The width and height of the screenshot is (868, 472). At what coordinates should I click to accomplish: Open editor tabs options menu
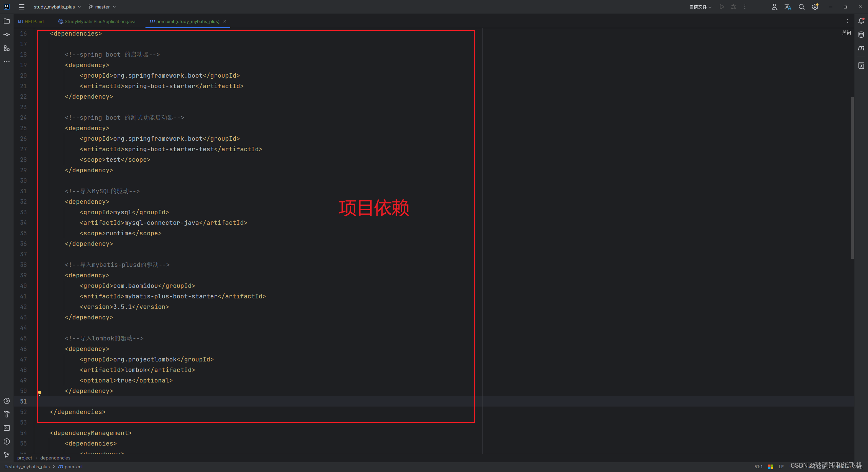pos(848,21)
